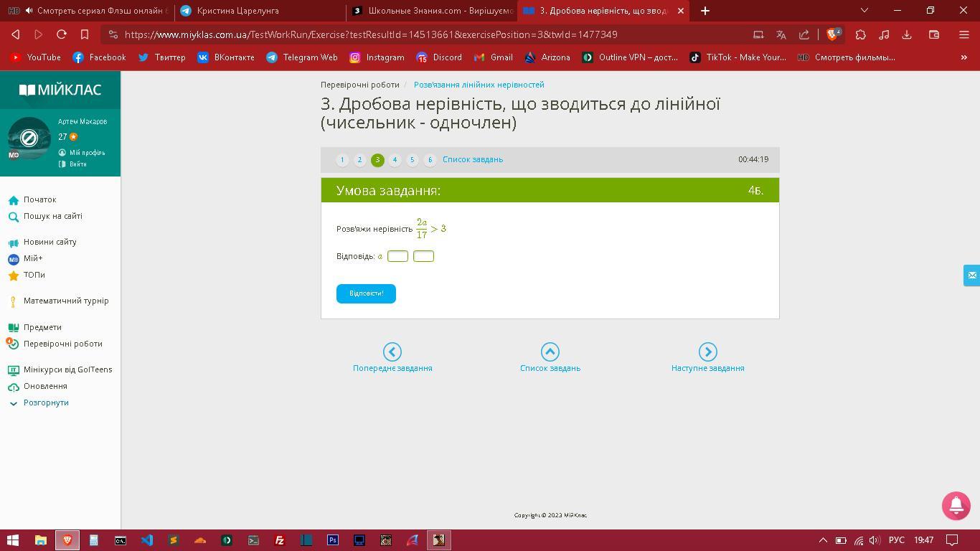
Task: Open Математичний турнір in the sidebar
Action: (66, 301)
